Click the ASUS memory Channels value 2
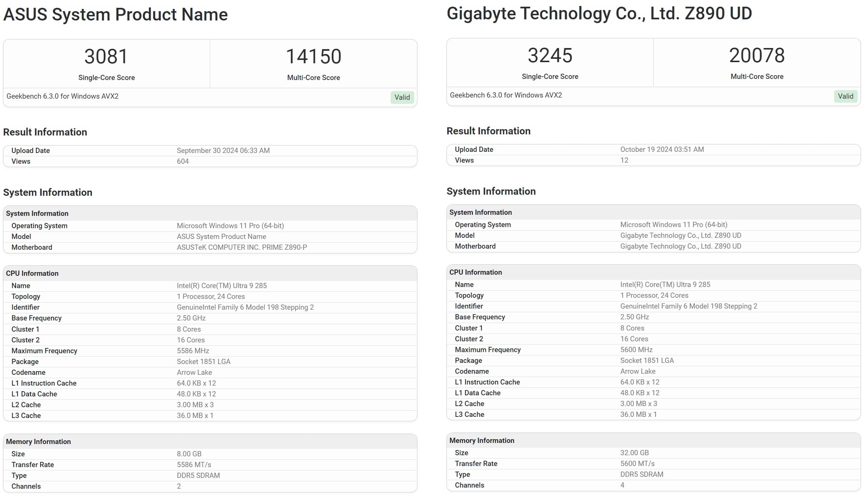Viewport: 868px width, 498px height. click(x=179, y=486)
